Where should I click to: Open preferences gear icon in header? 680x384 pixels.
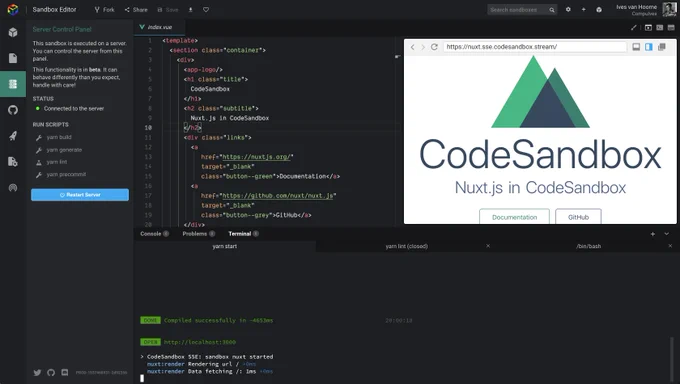pyautogui.click(x=568, y=10)
